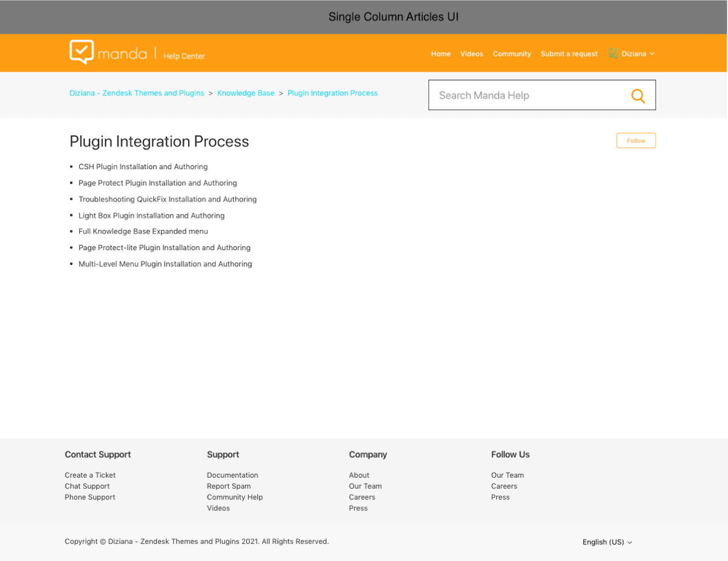
Task: Focus the Search Manda Help field
Action: pos(542,95)
